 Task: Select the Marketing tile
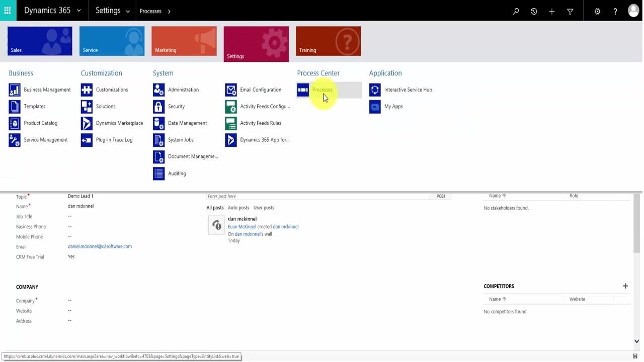184,41
